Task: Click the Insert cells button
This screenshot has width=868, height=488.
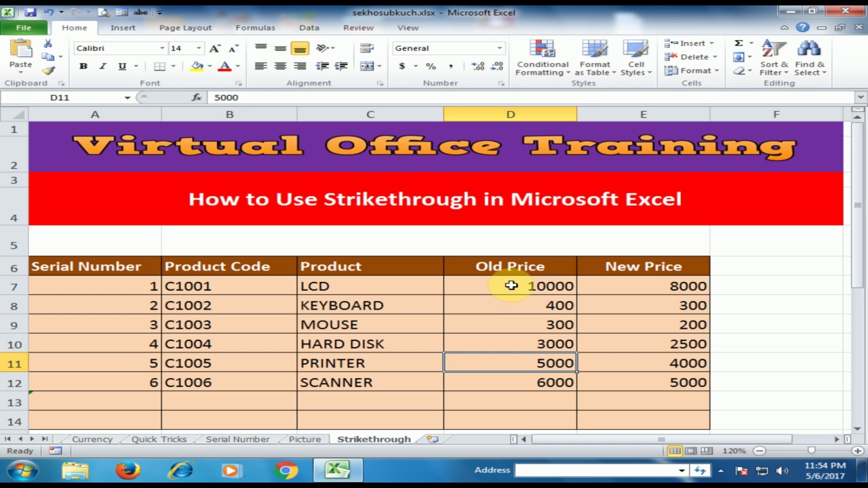Action: (x=689, y=43)
